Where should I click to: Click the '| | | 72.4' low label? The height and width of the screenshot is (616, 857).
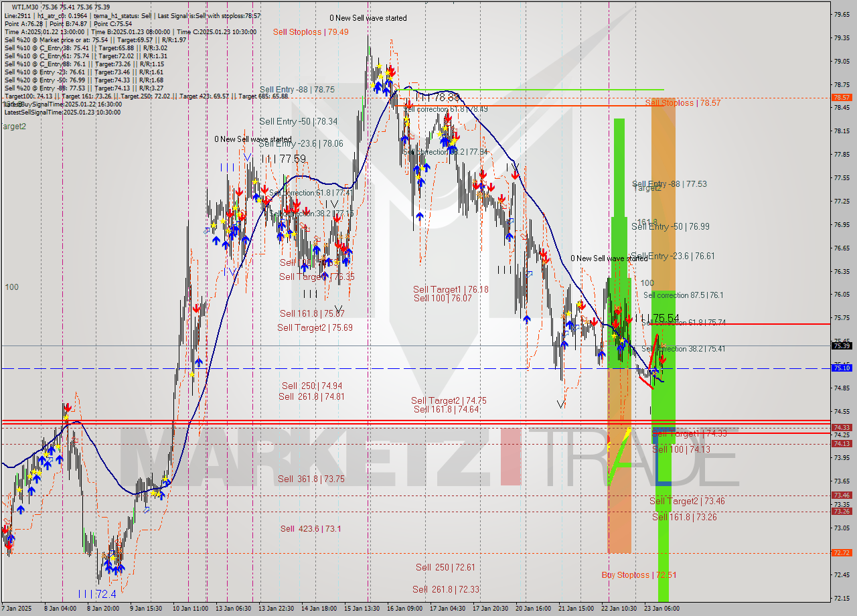point(96,594)
